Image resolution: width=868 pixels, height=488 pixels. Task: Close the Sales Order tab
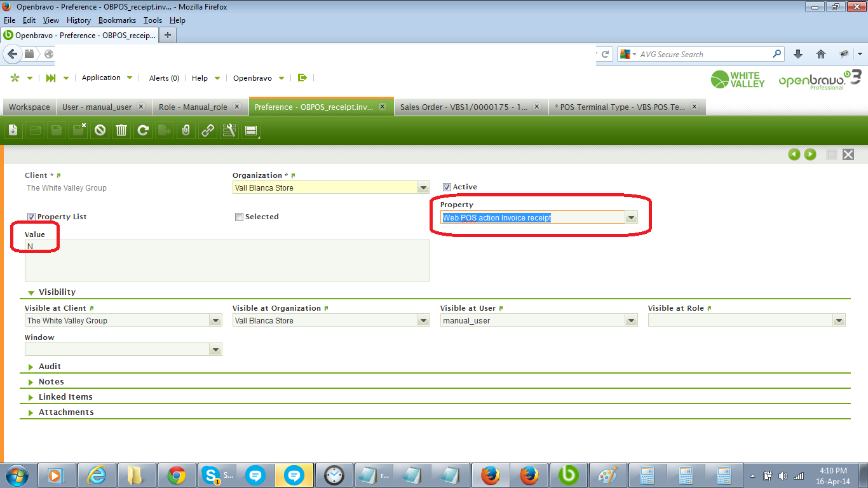537,107
